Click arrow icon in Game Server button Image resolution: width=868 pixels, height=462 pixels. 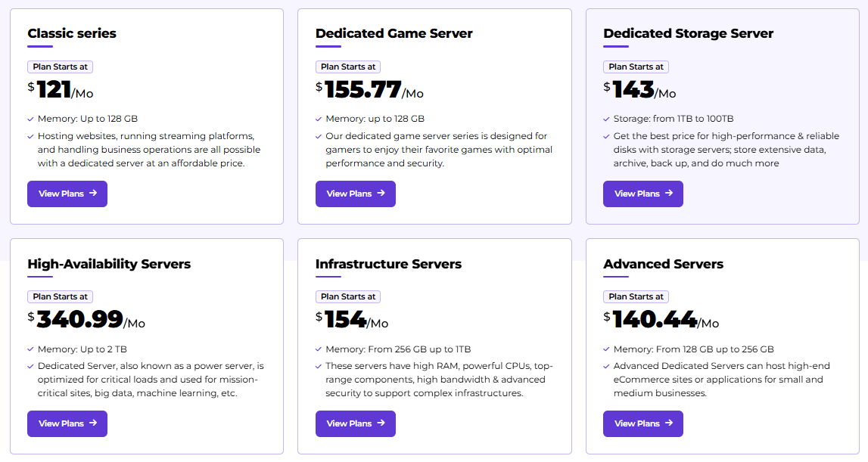(381, 194)
